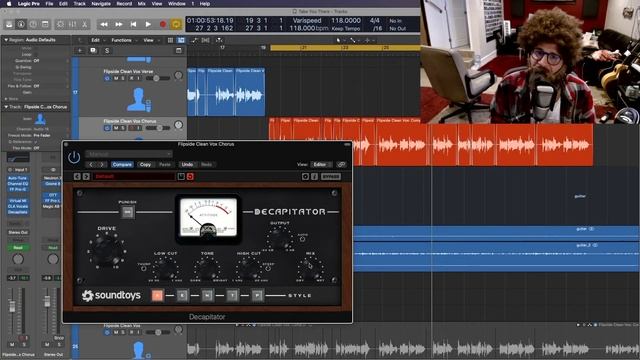
Task: Show the Toolbar button in control bar
Action: 45,24
